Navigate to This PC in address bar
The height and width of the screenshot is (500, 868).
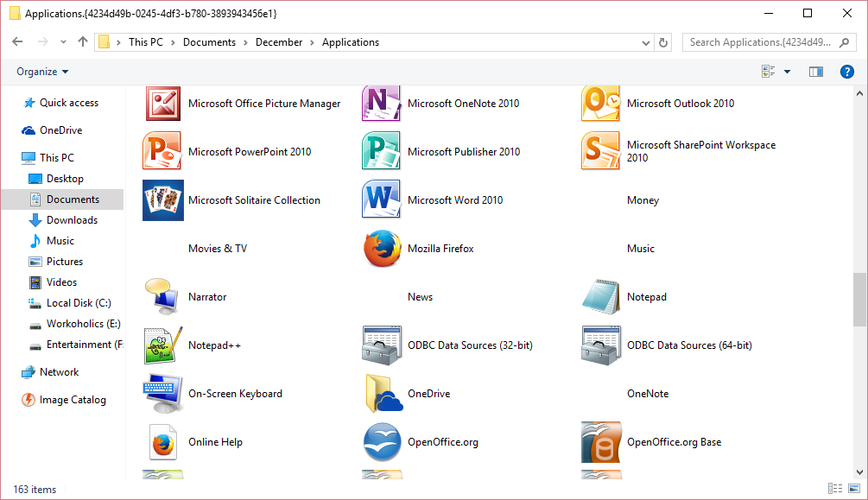pyautogui.click(x=146, y=42)
